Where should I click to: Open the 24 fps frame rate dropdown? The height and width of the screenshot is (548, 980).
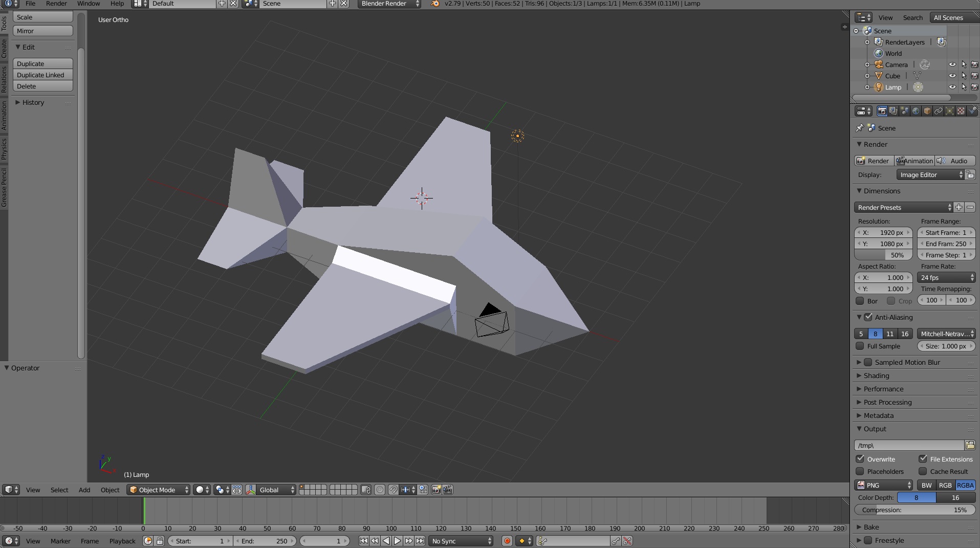point(946,277)
